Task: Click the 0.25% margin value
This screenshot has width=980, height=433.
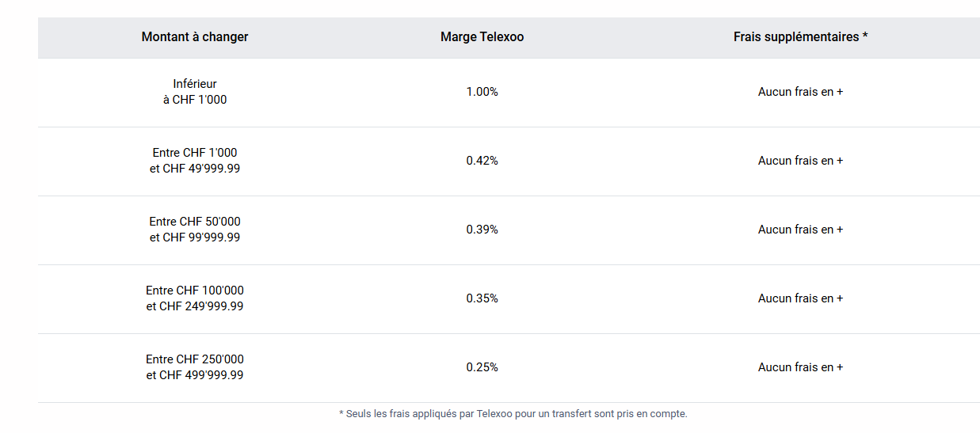Action: pyautogui.click(x=482, y=367)
